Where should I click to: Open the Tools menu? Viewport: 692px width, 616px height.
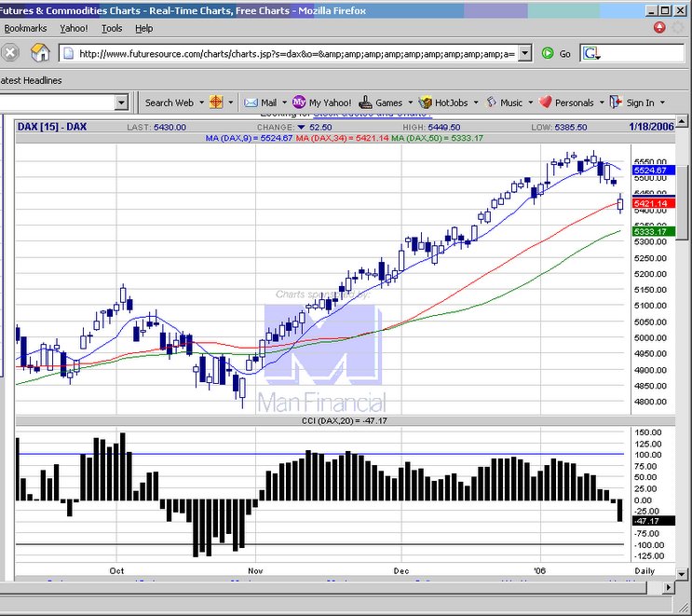(x=112, y=28)
